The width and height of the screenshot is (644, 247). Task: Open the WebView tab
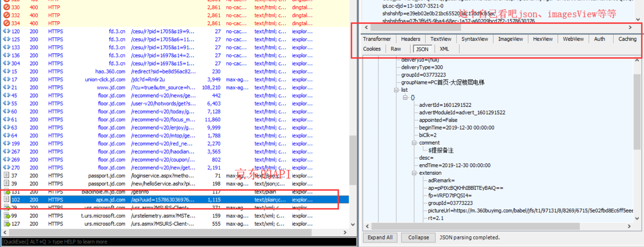point(573,39)
